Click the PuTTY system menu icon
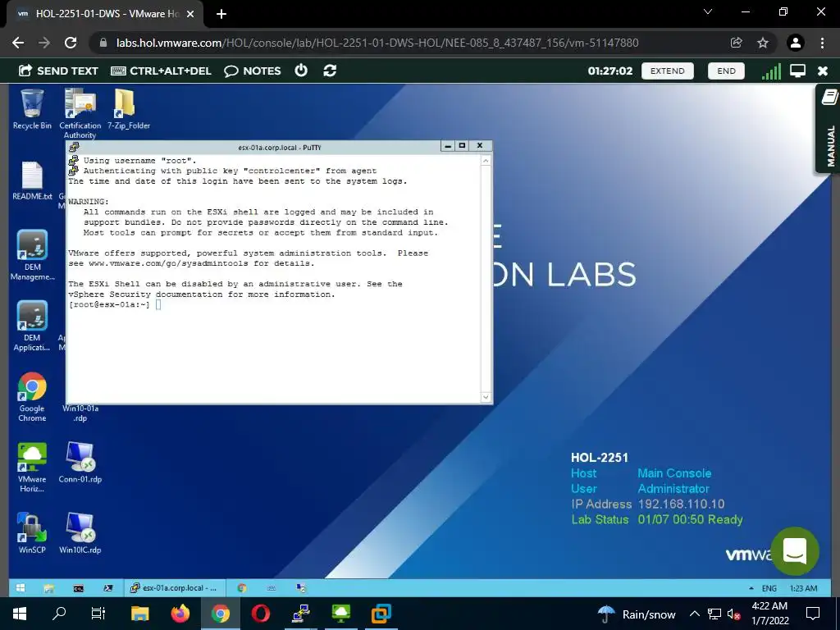The height and width of the screenshot is (630, 840). [x=74, y=147]
